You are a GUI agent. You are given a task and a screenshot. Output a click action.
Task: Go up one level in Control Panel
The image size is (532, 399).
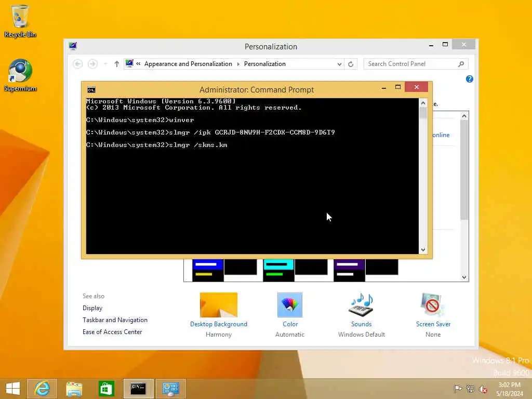(117, 64)
